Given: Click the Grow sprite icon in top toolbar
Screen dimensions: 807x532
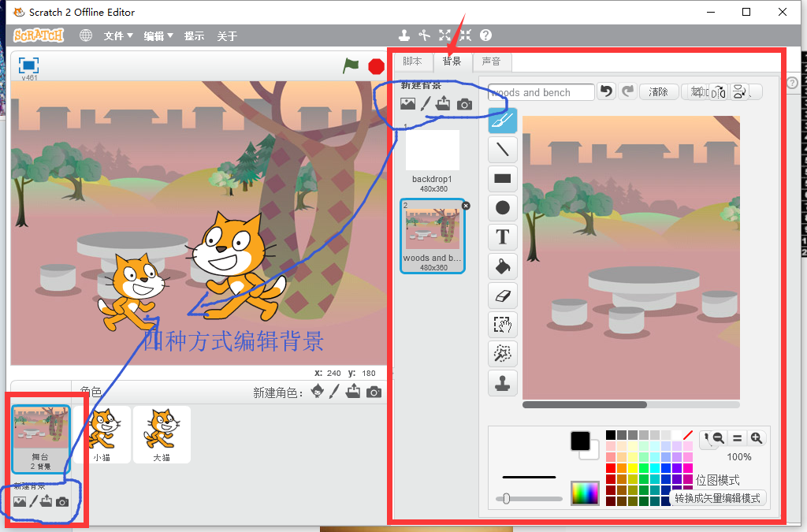Looking at the screenshot, I should click(444, 35).
